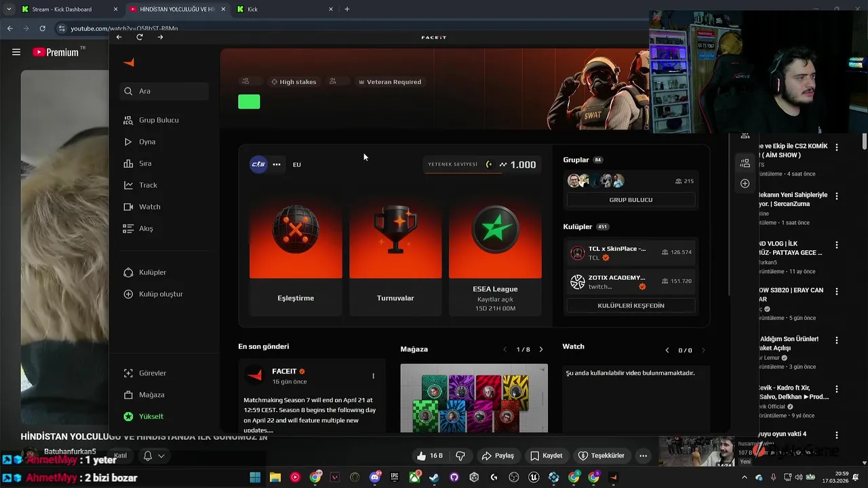Image resolution: width=868 pixels, height=488 pixels.
Task: Open Grup Bulucu in the sidebar
Action: tap(151, 120)
